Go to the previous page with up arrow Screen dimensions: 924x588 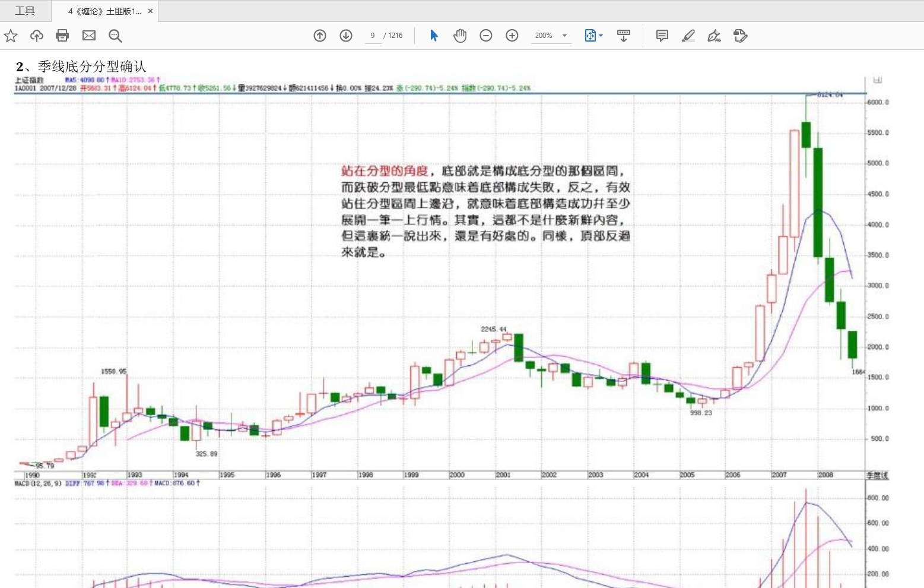(320, 36)
